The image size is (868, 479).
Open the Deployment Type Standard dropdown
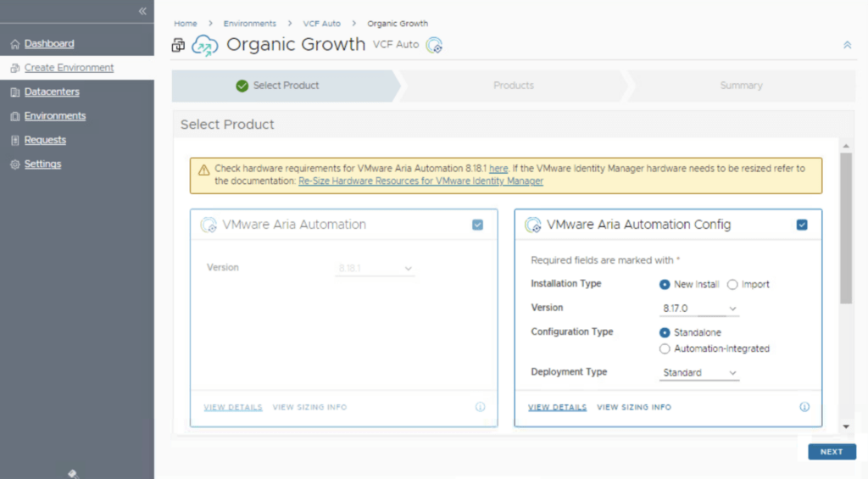pyautogui.click(x=699, y=373)
